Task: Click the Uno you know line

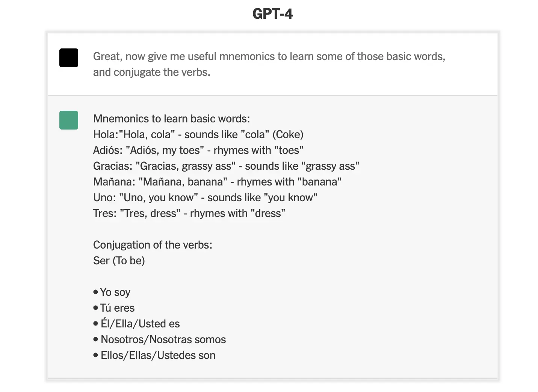Action: point(205,198)
